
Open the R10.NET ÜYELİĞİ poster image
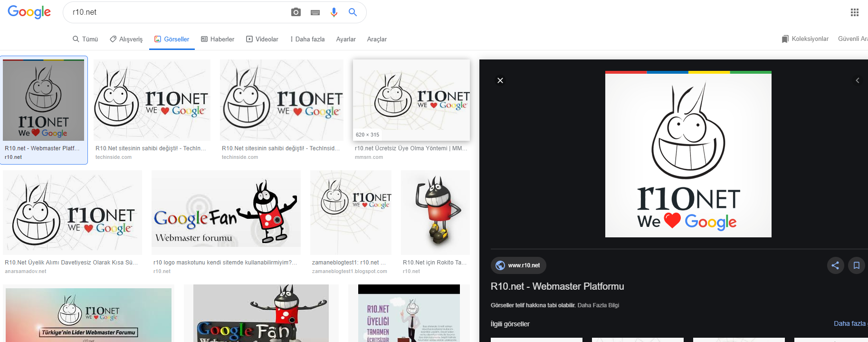click(x=409, y=313)
